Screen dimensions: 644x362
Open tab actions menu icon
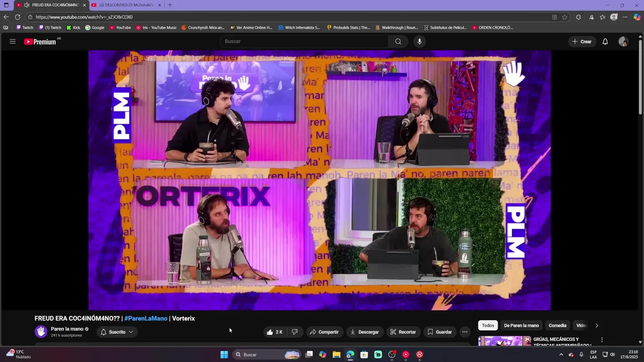(x=6, y=5)
